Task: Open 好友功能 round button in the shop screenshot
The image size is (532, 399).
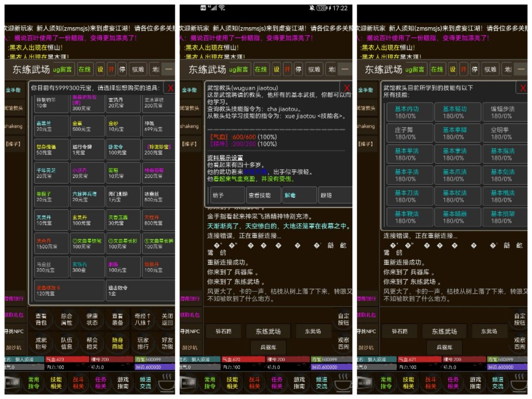Action: point(167,343)
